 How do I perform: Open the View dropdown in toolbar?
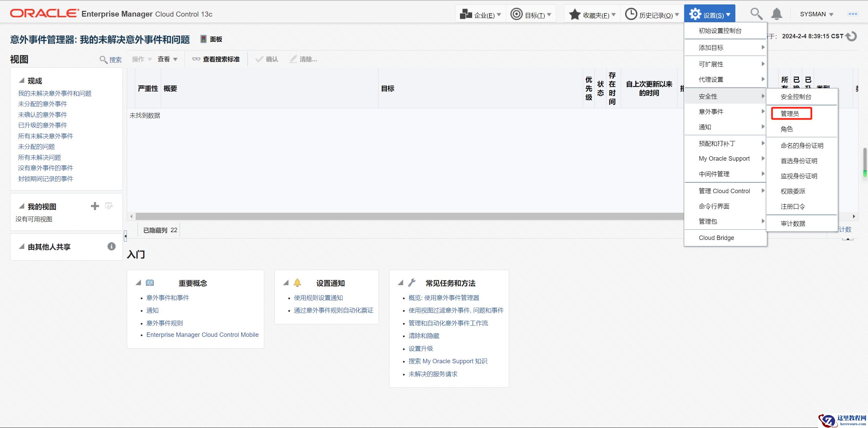point(168,59)
